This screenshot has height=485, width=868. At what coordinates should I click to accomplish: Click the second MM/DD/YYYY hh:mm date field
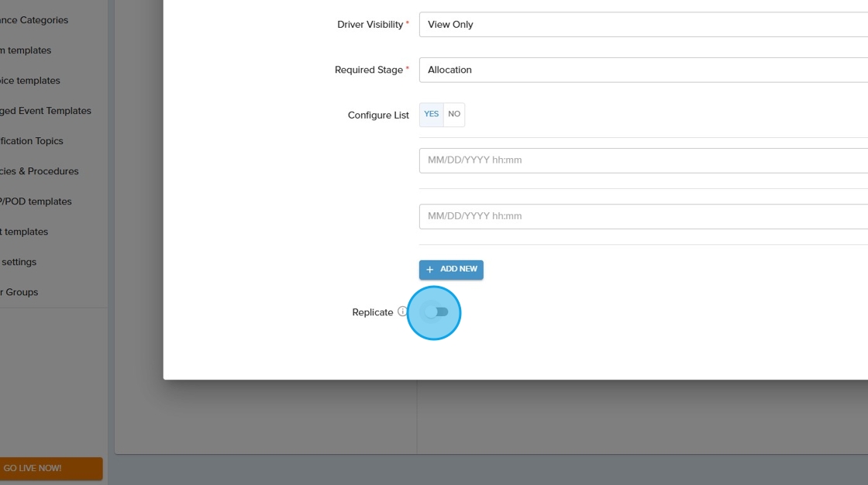[643, 216]
